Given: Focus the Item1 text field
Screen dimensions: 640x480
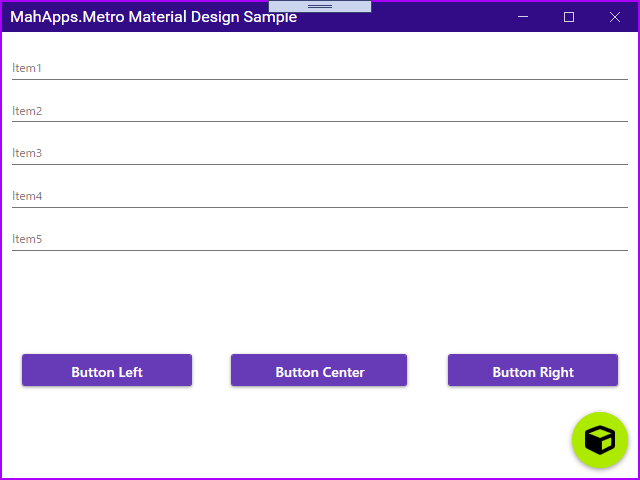Looking at the screenshot, I should 320,68.
